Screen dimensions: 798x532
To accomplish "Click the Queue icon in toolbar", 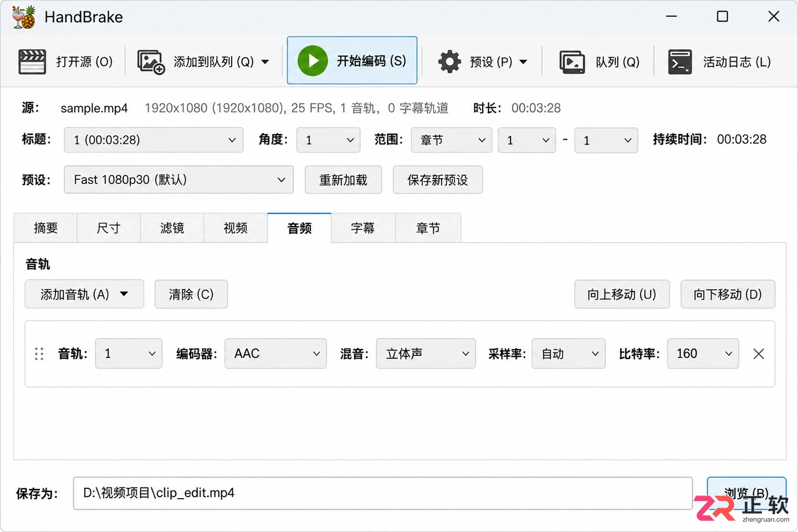I will (572, 62).
